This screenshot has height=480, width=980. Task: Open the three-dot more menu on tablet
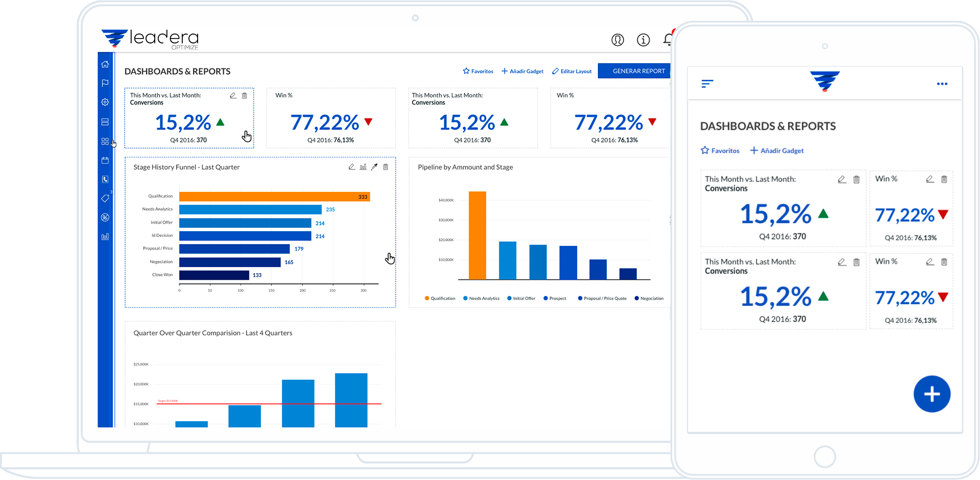(x=942, y=84)
